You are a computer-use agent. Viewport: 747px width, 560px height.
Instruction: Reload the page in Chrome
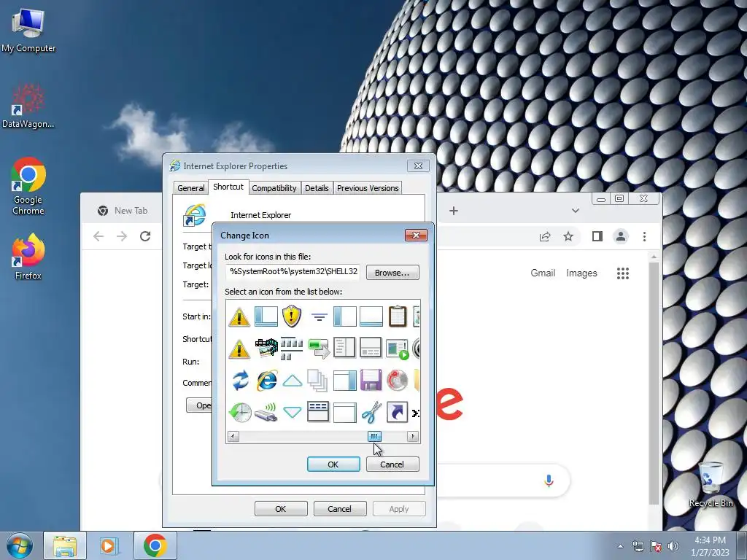point(145,236)
